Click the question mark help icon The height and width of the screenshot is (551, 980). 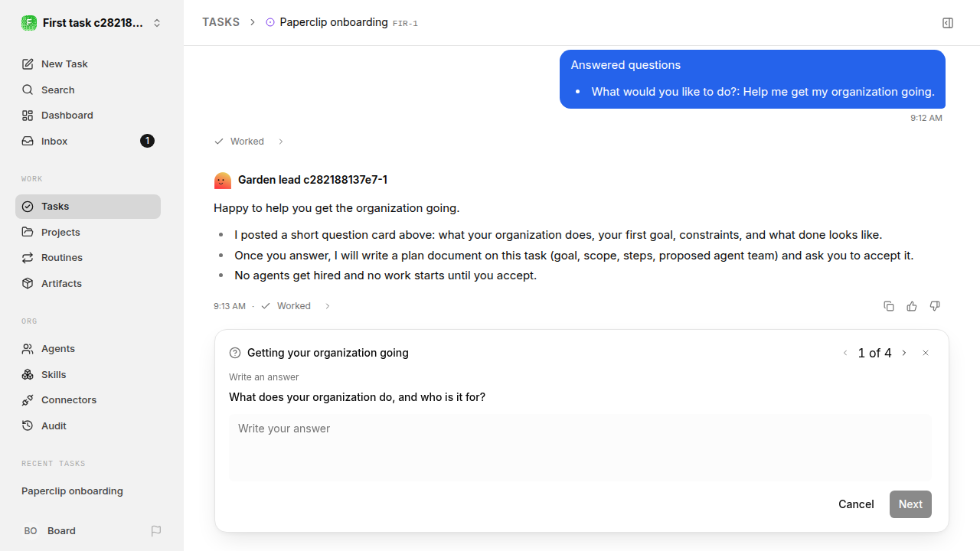click(235, 353)
